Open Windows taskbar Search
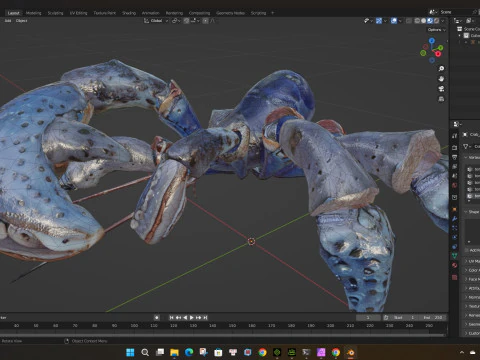The image size is (480, 360). pyautogui.click(x=145, y=352)
